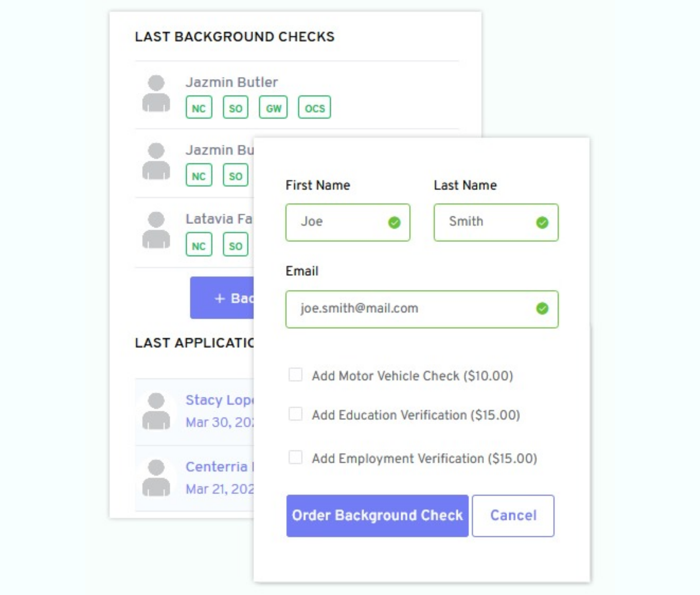700x595 pixels.
Task: Open first Jazmin Butler background check entry
Action: tap(231, 82)
